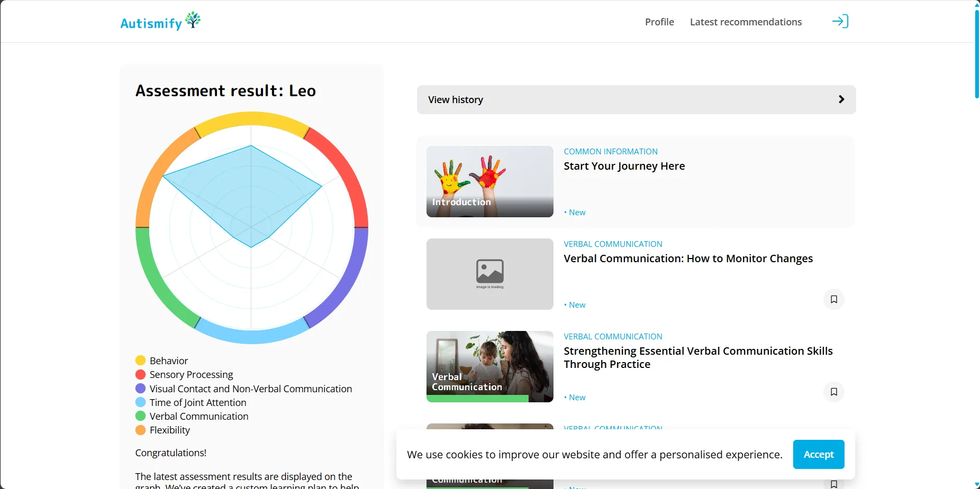The height and width of the screenshot is (489, 980).
Task: Toggle the Time of Joint Attention legend entry
Action: [140, 402]
